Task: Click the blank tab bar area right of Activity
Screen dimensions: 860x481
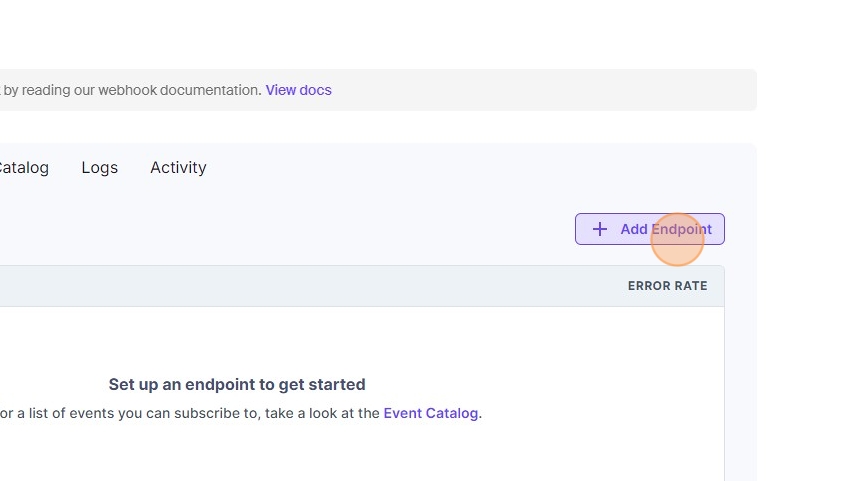Action: click(450, 168)
